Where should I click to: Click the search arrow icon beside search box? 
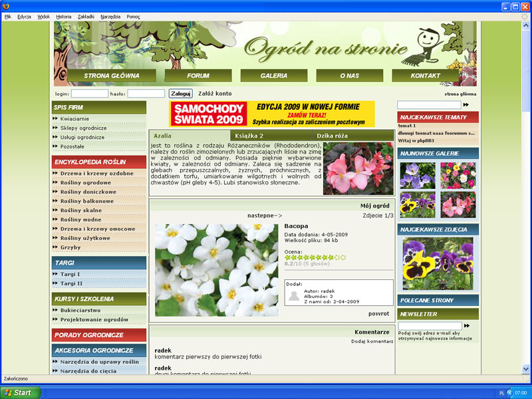[466, 105]
